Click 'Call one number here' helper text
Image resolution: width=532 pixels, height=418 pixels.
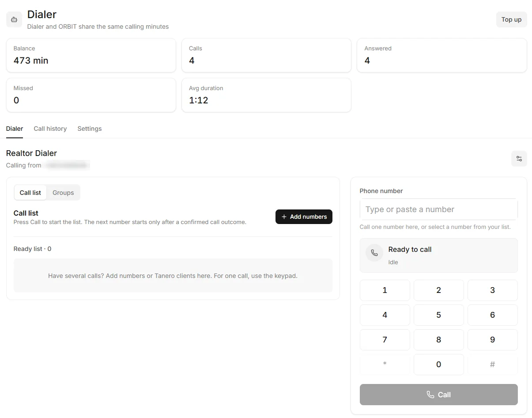tap(435, 227)
